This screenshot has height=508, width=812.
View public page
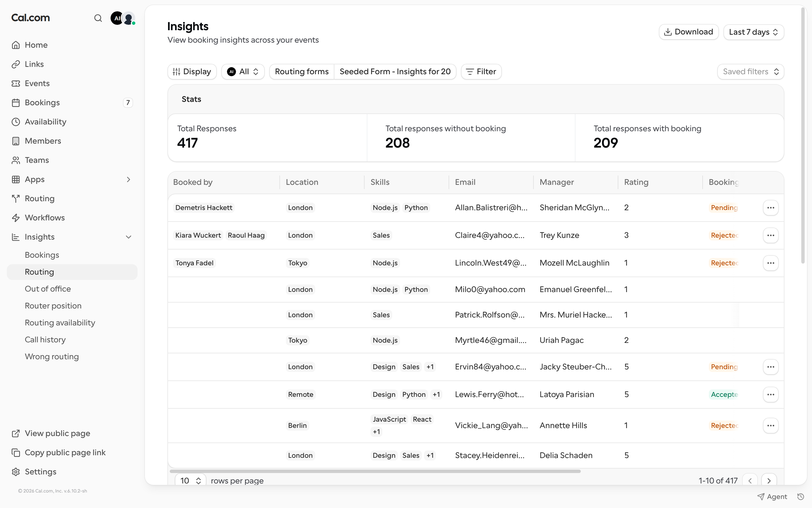click(x=72, y=433)
